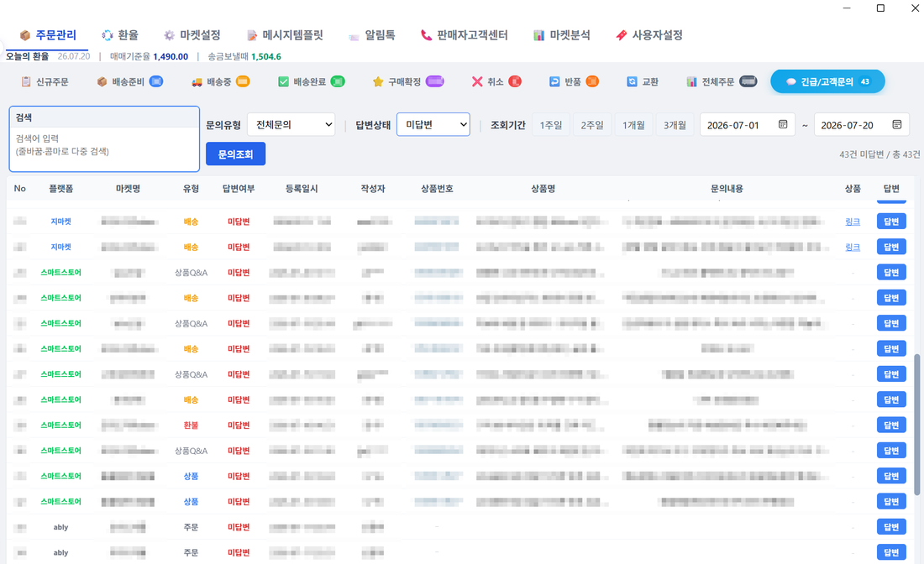Image resolution: width=924 pixels, height=564 pixels.
Task: Select the 알림톡 icon
Action: click(x=354, y=36)
